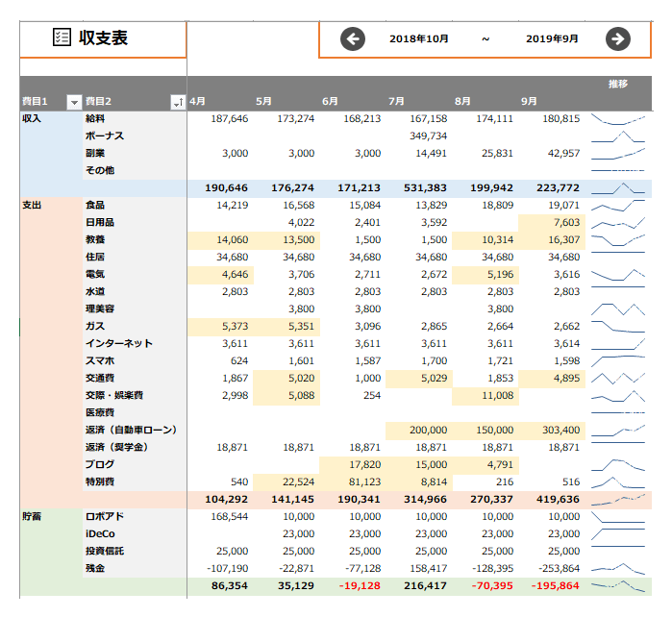Click the iDeCo row trend sparkline
This screenshot has height=617, width=672.
point(618,534)
